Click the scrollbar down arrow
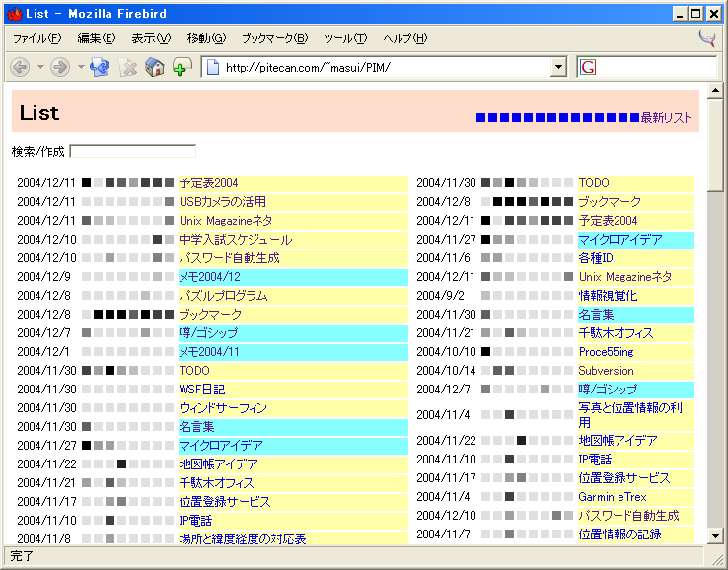Image resolution: width=728 pixels, height=570 pixels. click(x=715, y=536)
